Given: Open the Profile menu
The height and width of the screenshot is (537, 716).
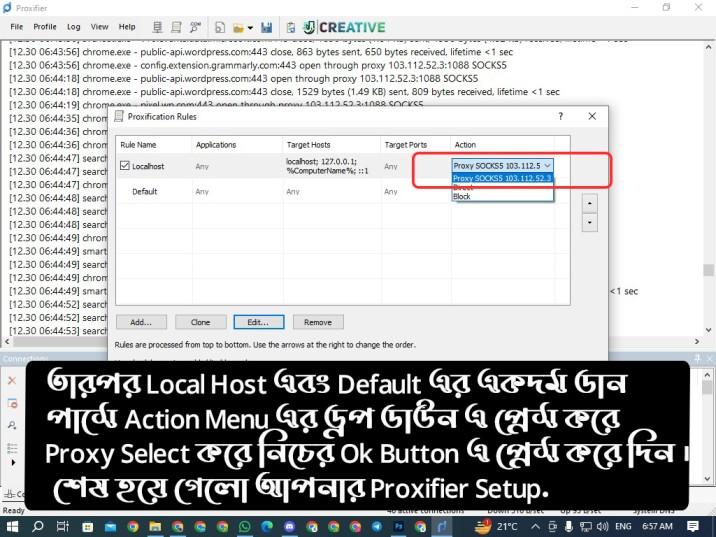Looking at the screenshot, I should click(45, 26).
